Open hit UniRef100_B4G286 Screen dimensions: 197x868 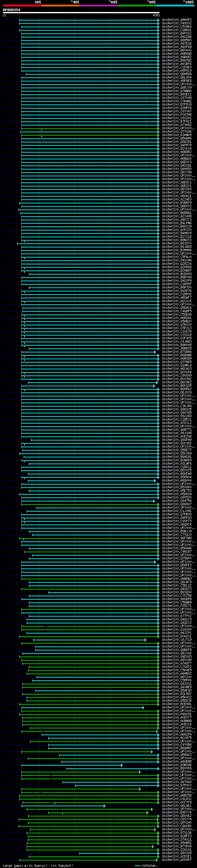pos(176,37)
